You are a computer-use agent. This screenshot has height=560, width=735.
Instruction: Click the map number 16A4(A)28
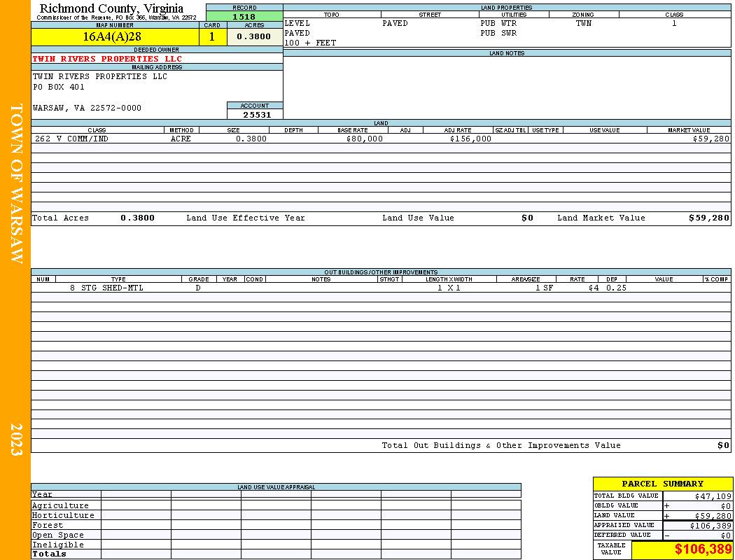click(x=111, y=36)
